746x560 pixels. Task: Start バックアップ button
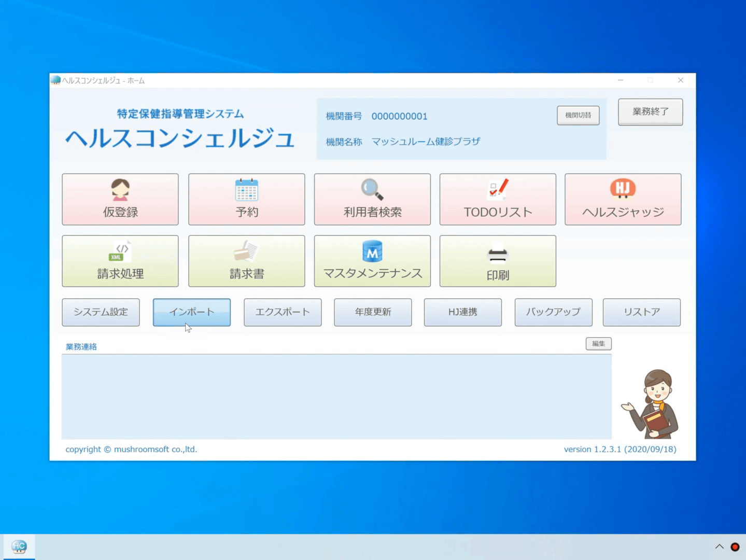(x=553, y=312)
